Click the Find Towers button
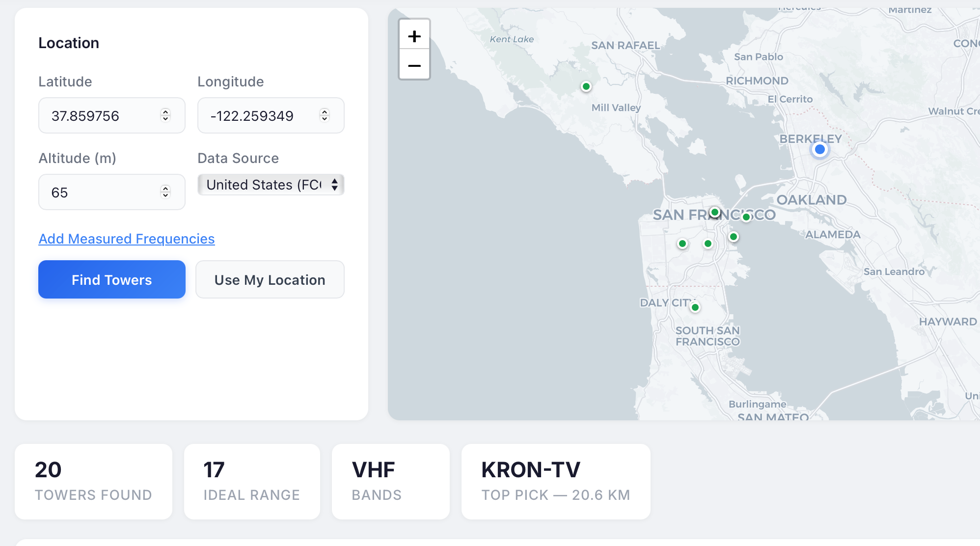The image size is (980, 546). coord(112,279)
